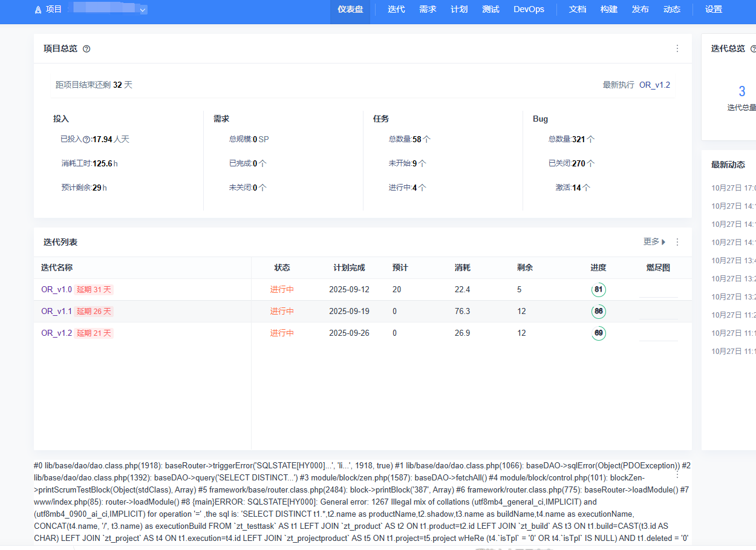Switch to the 仪表盘 tab
This screenshot has height=550, width=756.
pyautogui.click(x=350, y=10)
